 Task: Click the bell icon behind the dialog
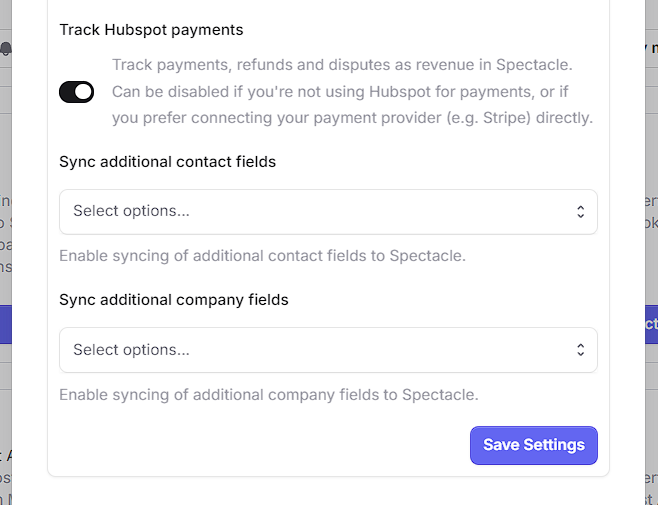(6, 48)
